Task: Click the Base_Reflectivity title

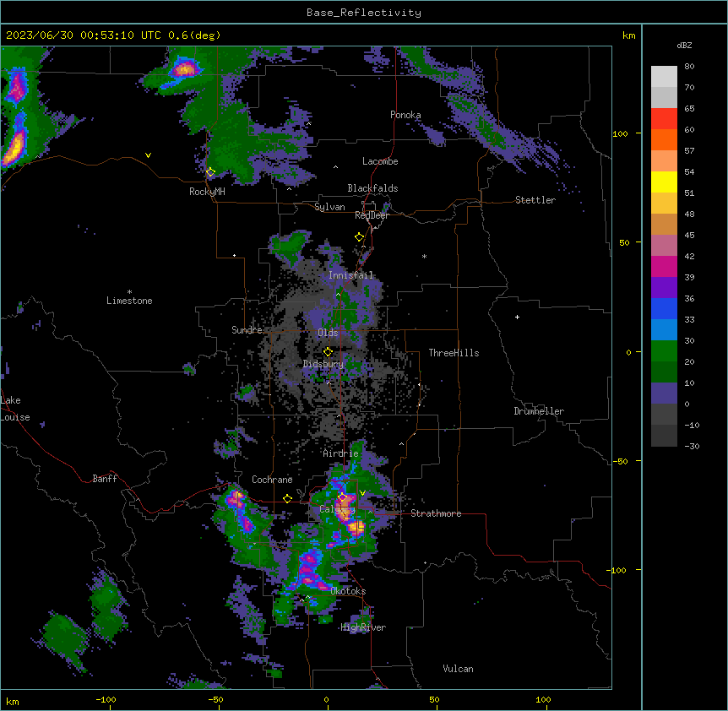Action: (x=364, y=13)
